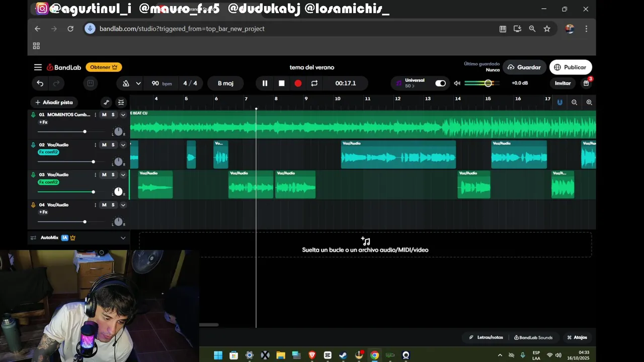
Task: Toggle the metronome icon
Action: 126,83
